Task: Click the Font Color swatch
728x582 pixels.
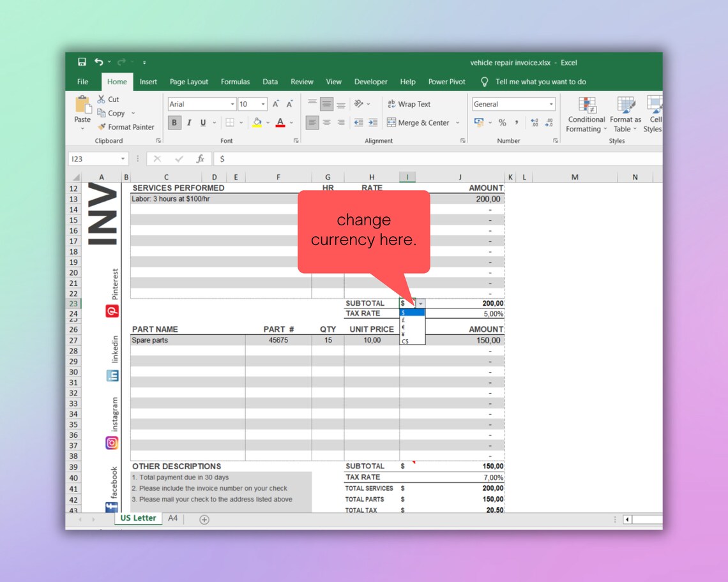Action: click(x=281, y=123)
